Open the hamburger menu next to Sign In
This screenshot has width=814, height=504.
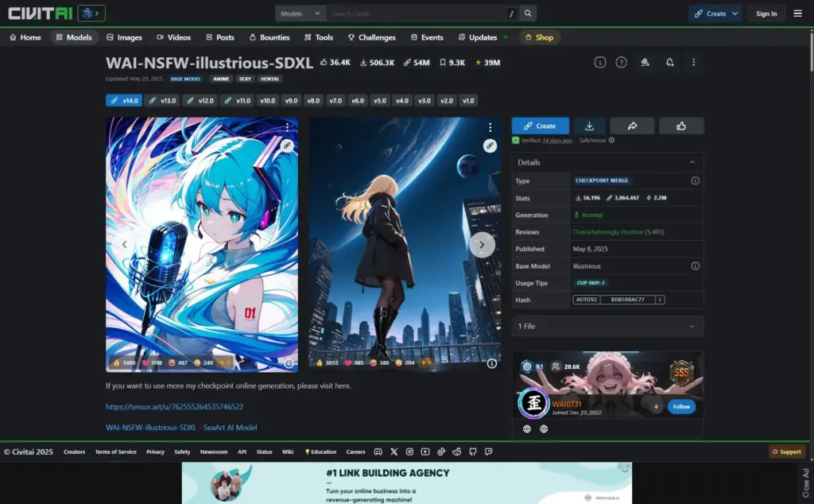(x=797, y=14)
